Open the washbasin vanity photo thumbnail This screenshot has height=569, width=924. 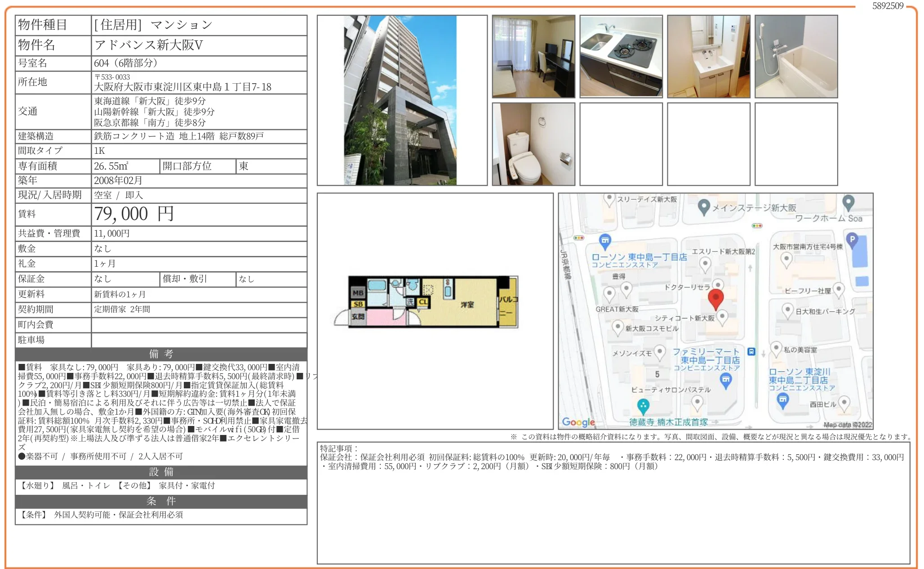click(x=708, y=57)
